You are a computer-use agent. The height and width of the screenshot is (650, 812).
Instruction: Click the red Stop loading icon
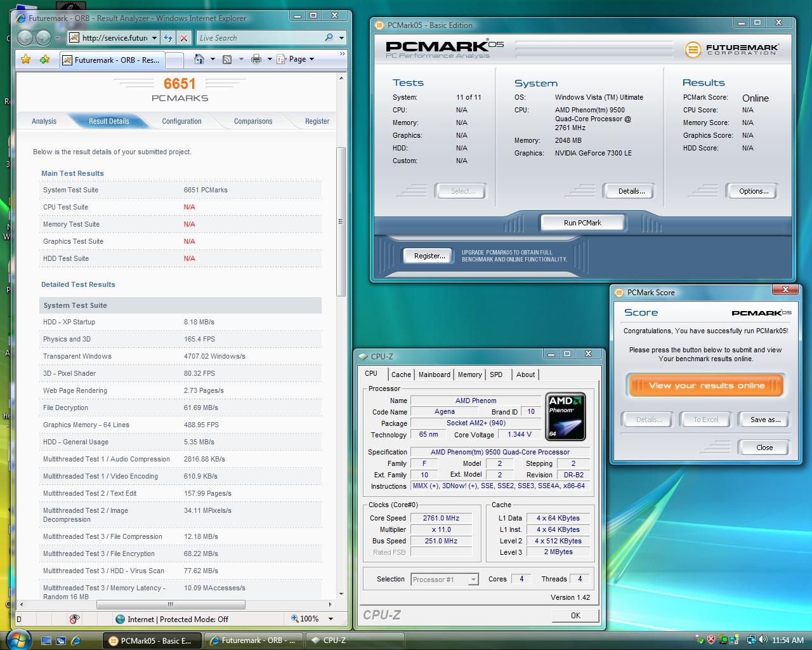(x=184, y=37)
